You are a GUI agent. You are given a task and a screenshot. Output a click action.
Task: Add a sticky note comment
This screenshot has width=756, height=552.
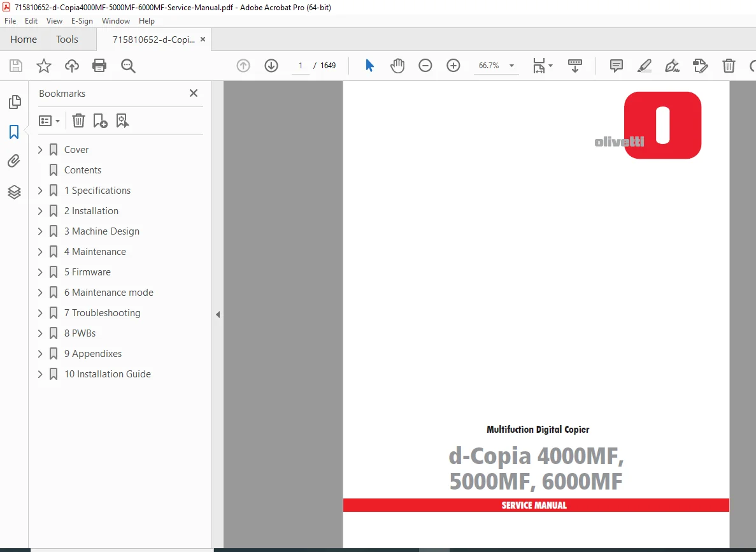[616, 66]
